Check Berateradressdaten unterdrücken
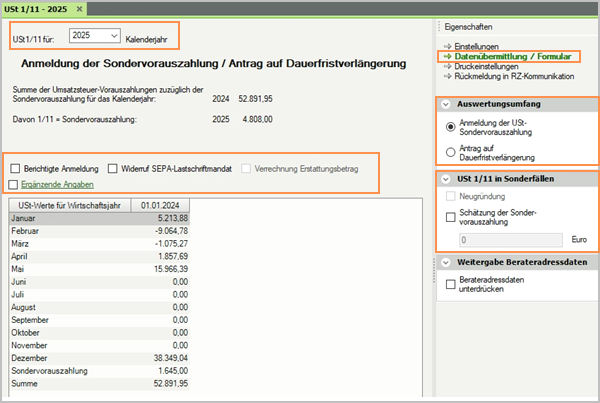 click(x=450, y=284)
